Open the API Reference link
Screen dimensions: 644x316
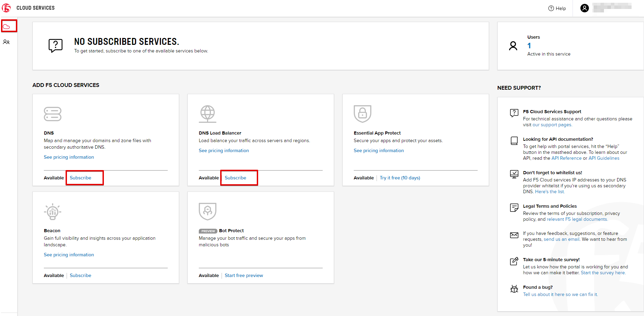(566, 158)
